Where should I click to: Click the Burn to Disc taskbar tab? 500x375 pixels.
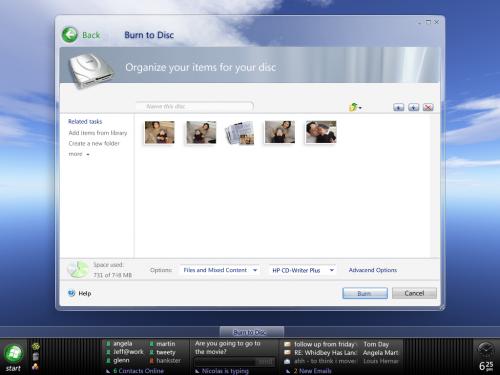click(x=252, y=332)
